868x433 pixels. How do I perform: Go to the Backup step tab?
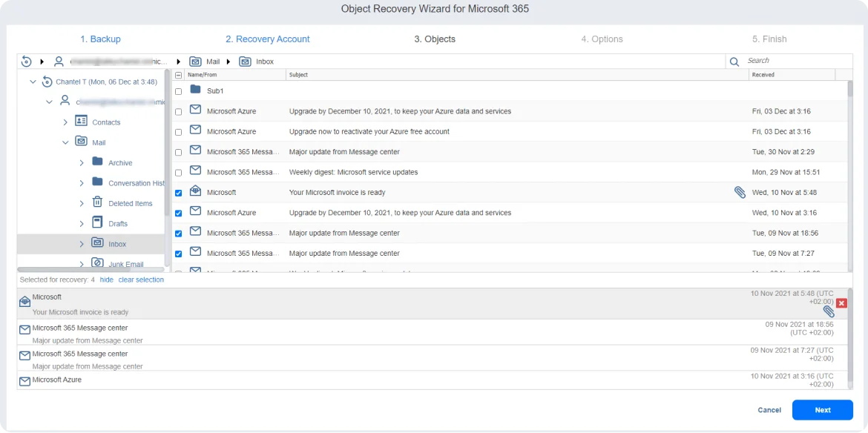[100, 39]
